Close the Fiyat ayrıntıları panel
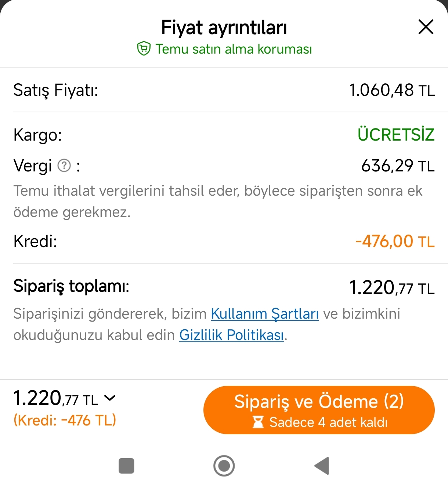The width and height of the screenshot is (448, 493). tap(426, 27)
